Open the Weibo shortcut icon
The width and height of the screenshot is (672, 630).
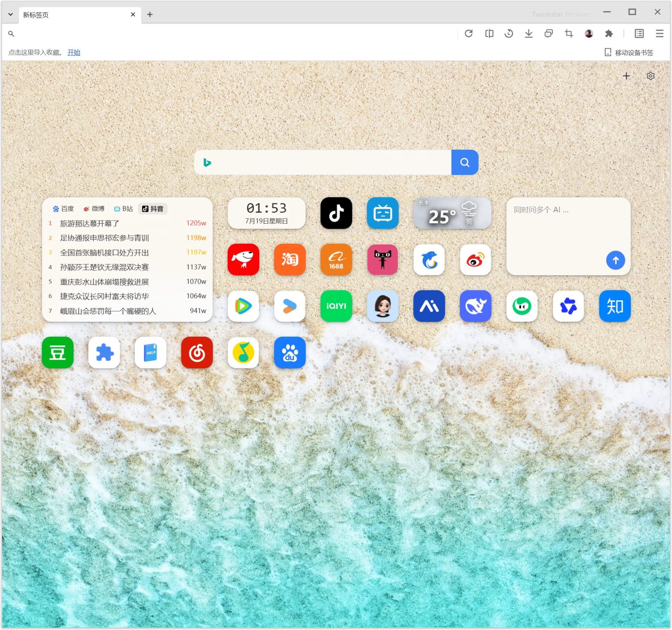coord(475,260)
